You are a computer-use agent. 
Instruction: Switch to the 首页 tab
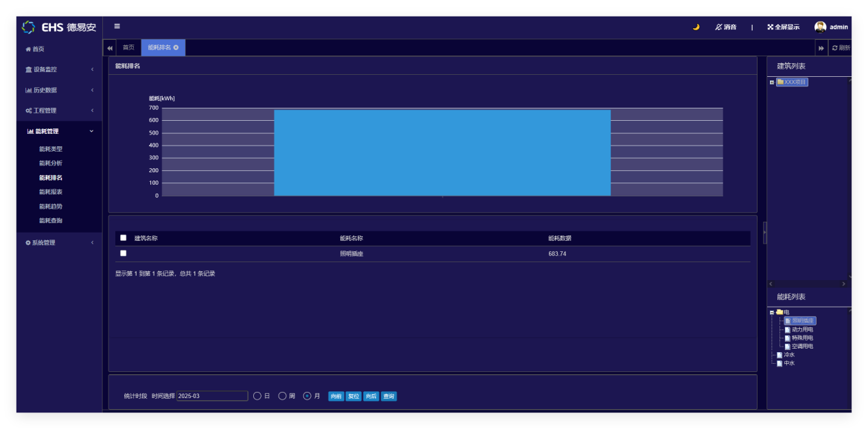128,47
